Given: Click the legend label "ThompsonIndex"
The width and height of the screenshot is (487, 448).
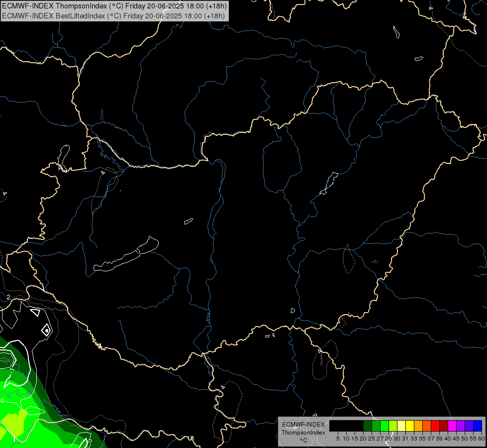Looking at the screenshot, I should (303, 433).
